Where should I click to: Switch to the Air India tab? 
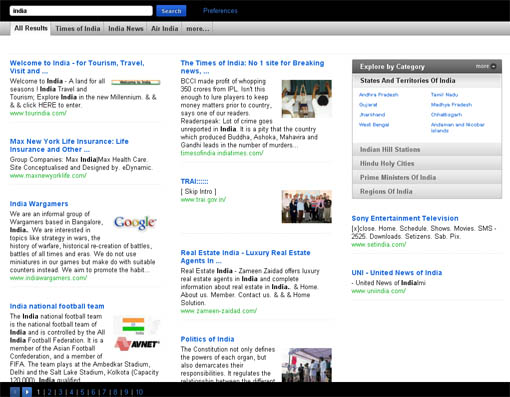(165, 29)
